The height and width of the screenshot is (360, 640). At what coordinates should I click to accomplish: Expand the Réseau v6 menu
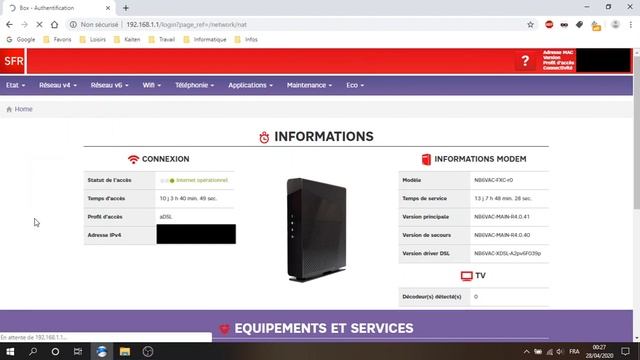[x=109, y=85]
